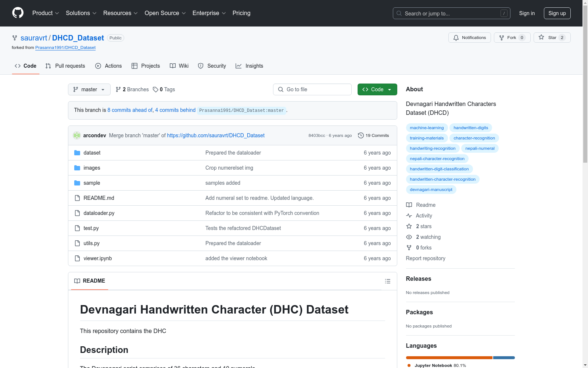Screen dimensions: 588x368
Task: Open the master branch selector dropdown
Action: (89, 89)
